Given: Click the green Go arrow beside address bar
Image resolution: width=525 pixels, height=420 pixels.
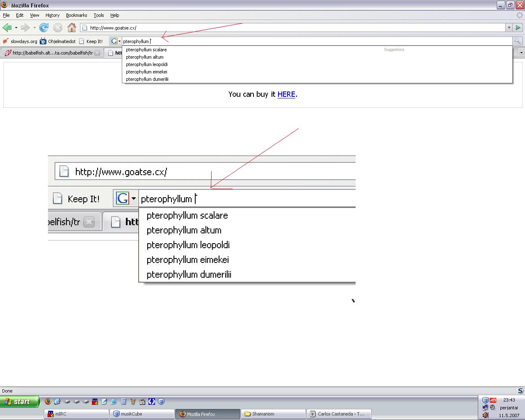Looking at the screenshot, I should tap(518, 27).
